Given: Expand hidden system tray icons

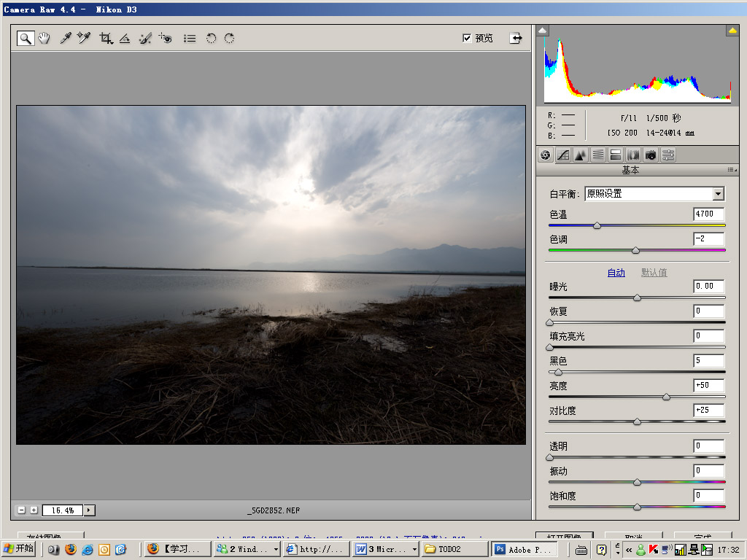Looking at the screenshot, I should (x=628, y=550).
